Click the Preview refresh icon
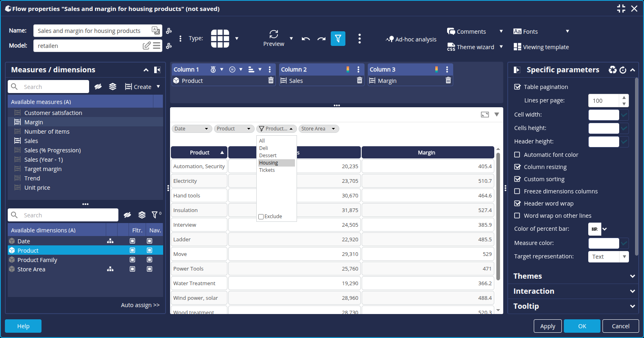Viewport: 644px width, 338px height. pos(274,34)
